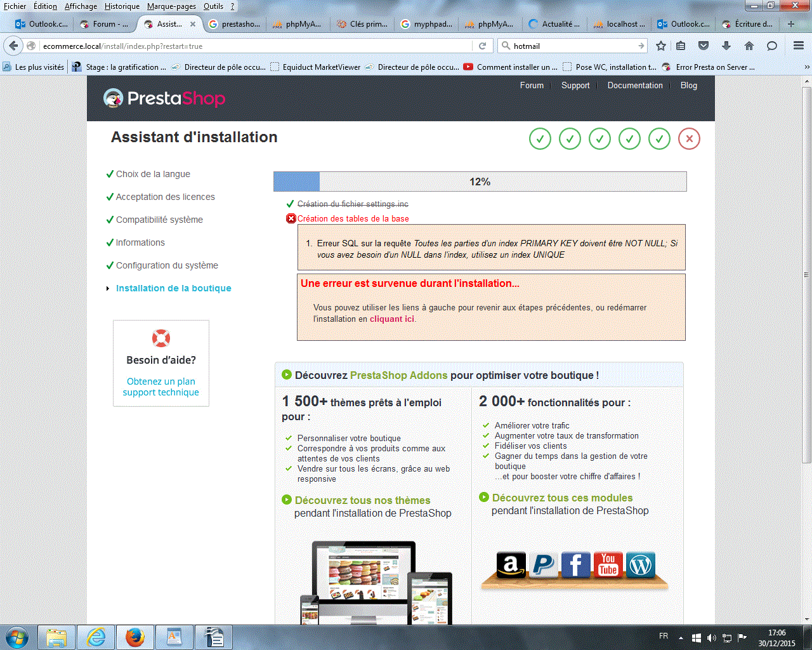The height and width of the screenshot is (650, 812).
Task: Go back with the browser back arrow
Action: pos(13,46)
